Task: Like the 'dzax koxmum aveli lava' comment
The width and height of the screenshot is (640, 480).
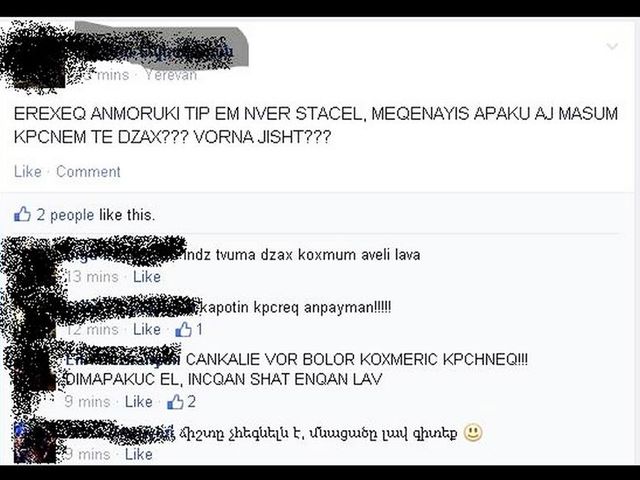Action: 147,277
